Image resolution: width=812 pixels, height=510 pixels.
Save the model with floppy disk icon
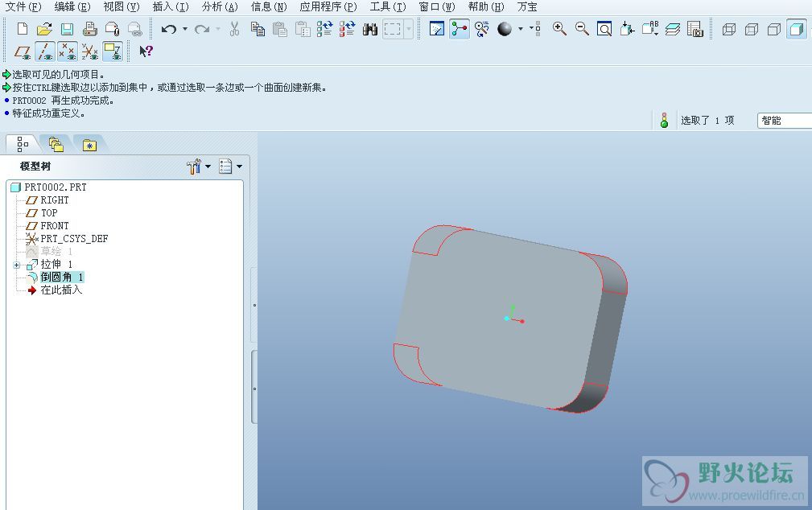(68, 28)
